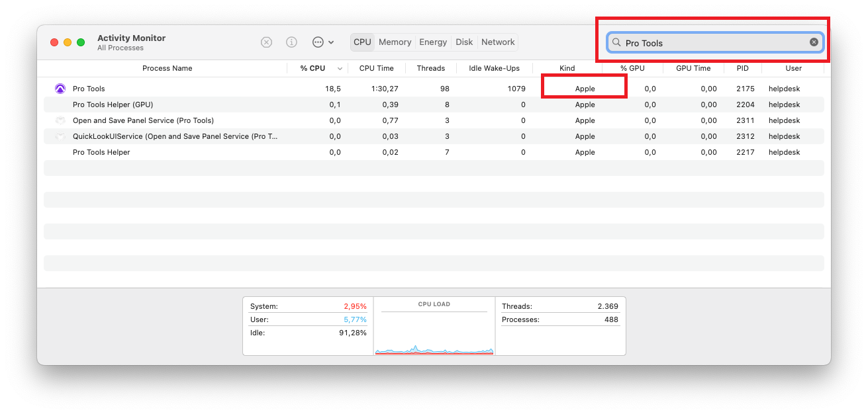Click the search field containing Pro Tools

(715, 42)
